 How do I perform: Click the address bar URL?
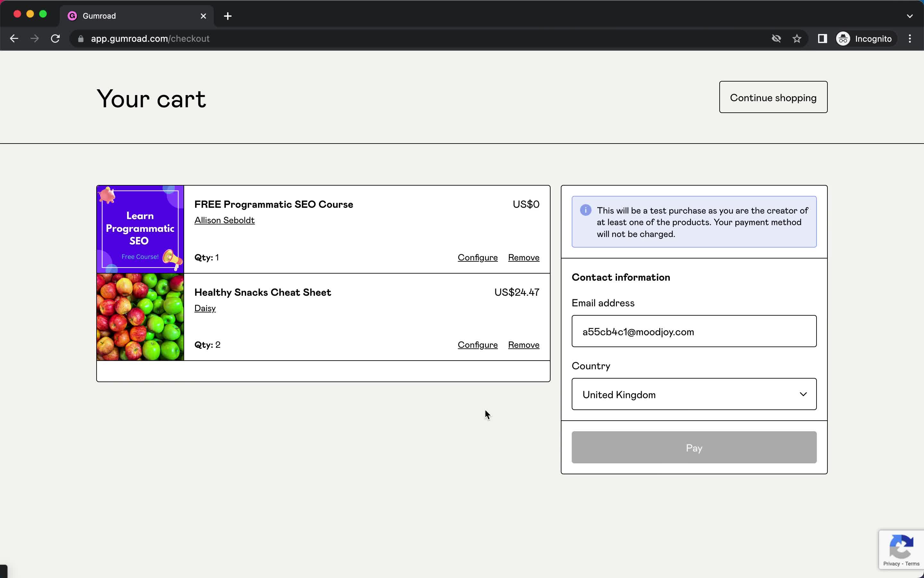(x=150, y=39)
